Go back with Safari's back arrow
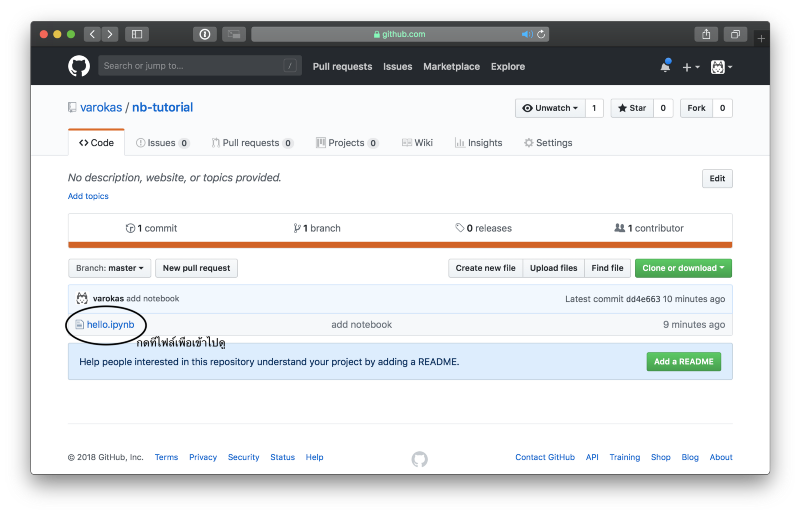The height and width of the screenshot is (514, 800). (92, 34)
